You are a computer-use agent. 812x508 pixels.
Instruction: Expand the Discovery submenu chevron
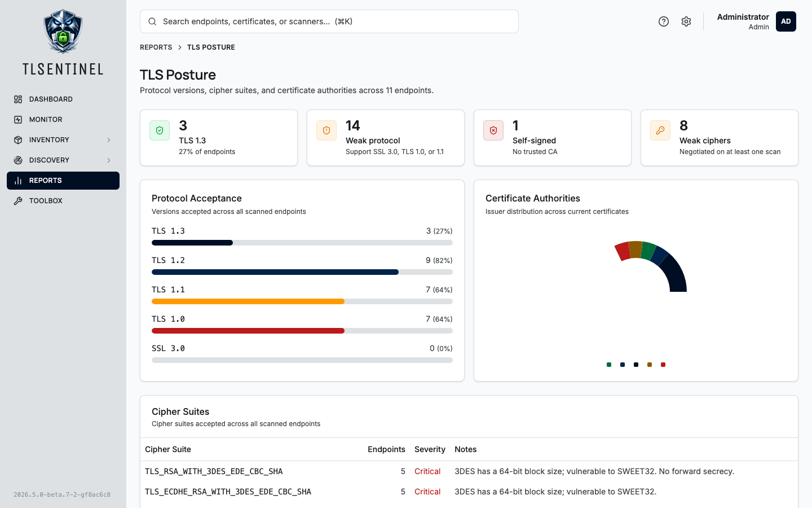tap(109, 160)
